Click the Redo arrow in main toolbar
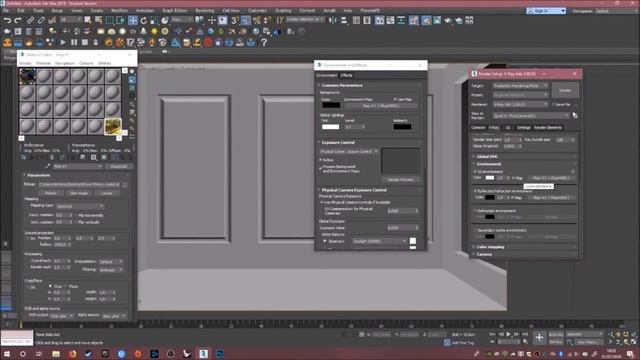The image size is (640, 360). point(18,20)
